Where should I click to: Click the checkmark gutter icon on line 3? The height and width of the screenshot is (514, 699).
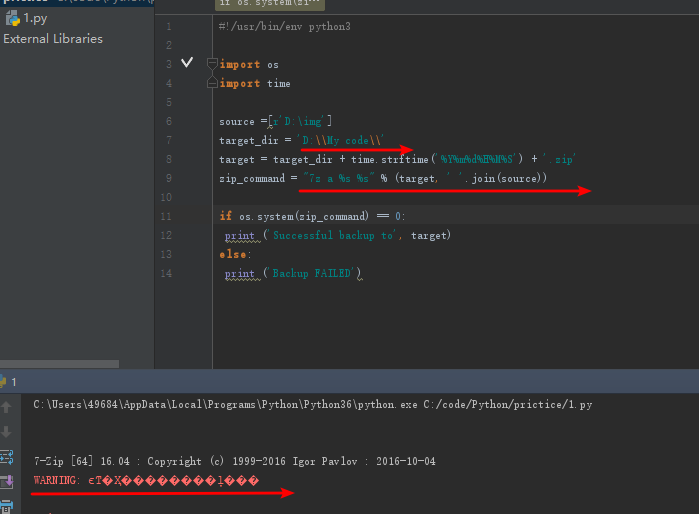tap(187, 62)
